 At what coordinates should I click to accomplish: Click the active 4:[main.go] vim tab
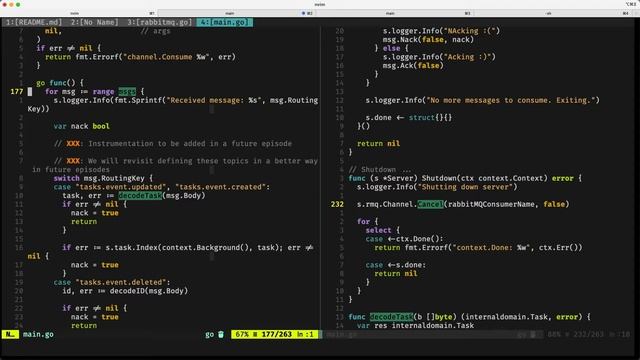tap(224, 22)
